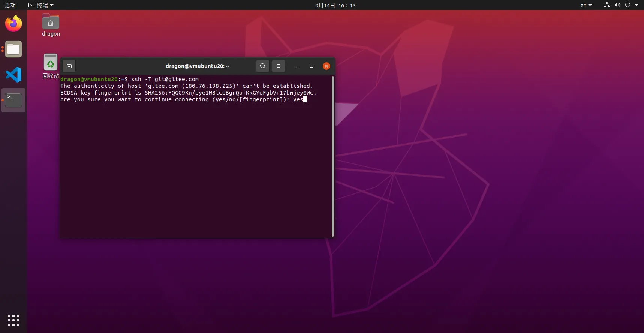Open the 终端 app menu

tap(41, 5)
